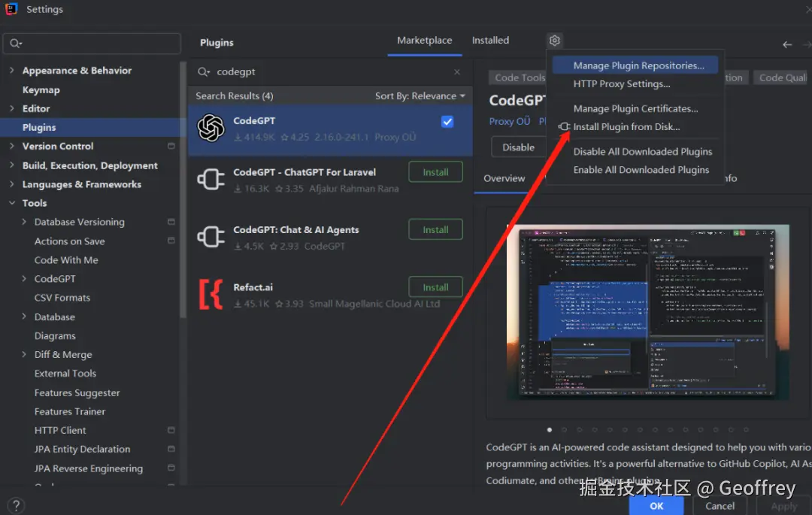Click the CodeGPT plugin logo icon

(211, 128)
